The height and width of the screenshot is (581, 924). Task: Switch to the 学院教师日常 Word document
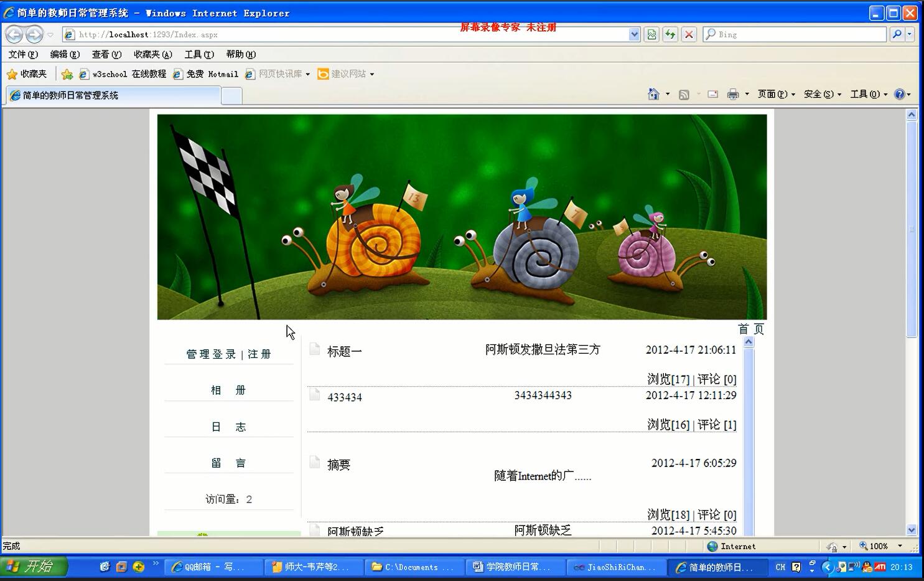[x=514, y=567]
